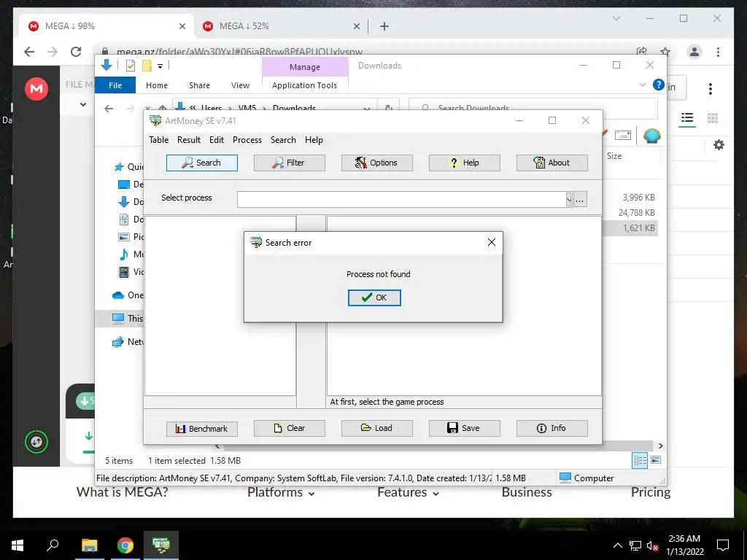The image size is (747, 560).
Task: Click the quick access toolbar dropdown arrow
Action: pyautogui.click(x=160, y=66)
